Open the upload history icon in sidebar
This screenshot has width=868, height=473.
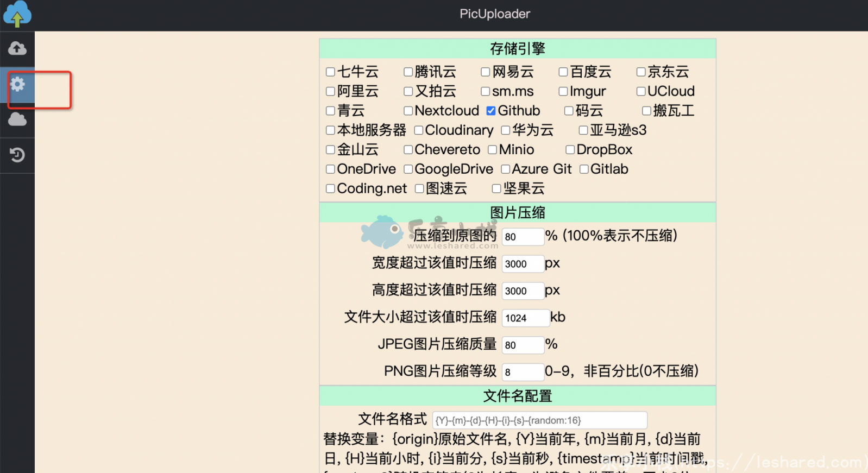17,155
